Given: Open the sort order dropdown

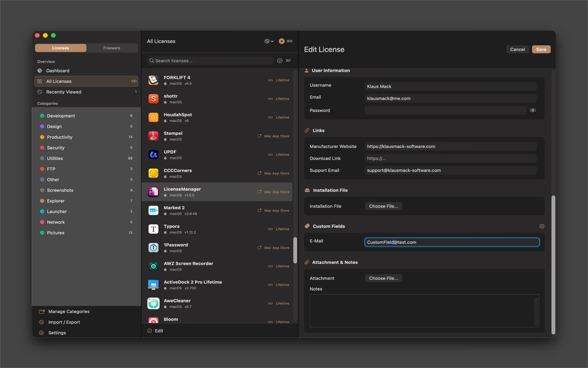Looking at the screenshot, I should coord(269,41).
